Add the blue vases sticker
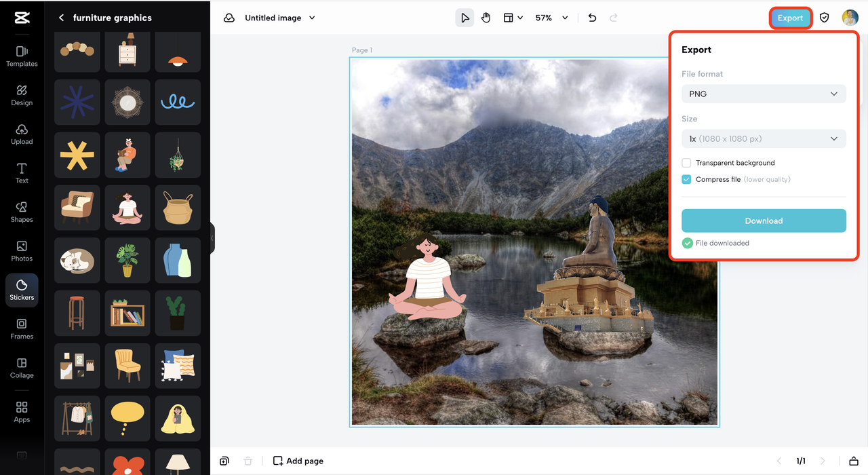868x475 pixels. click(x=178, y=261)
